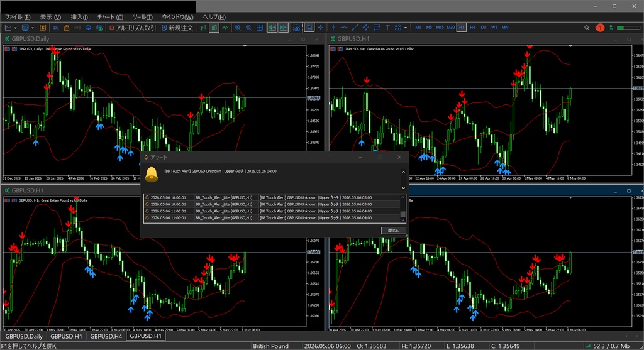Open the ヘルプ(H) menu
The height and width of the screenshot is (350, 644).
point(214,17)
